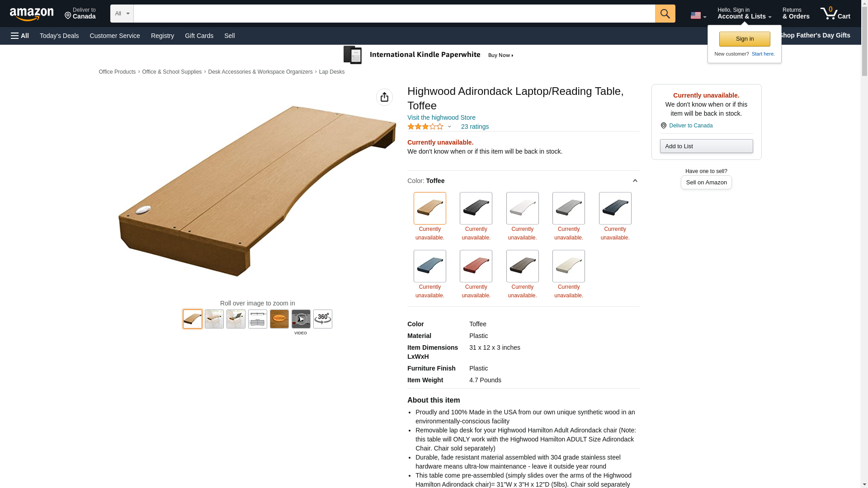Click the search magnifier button
Viewport: 868px width, 488px height.
click(665, 14)
